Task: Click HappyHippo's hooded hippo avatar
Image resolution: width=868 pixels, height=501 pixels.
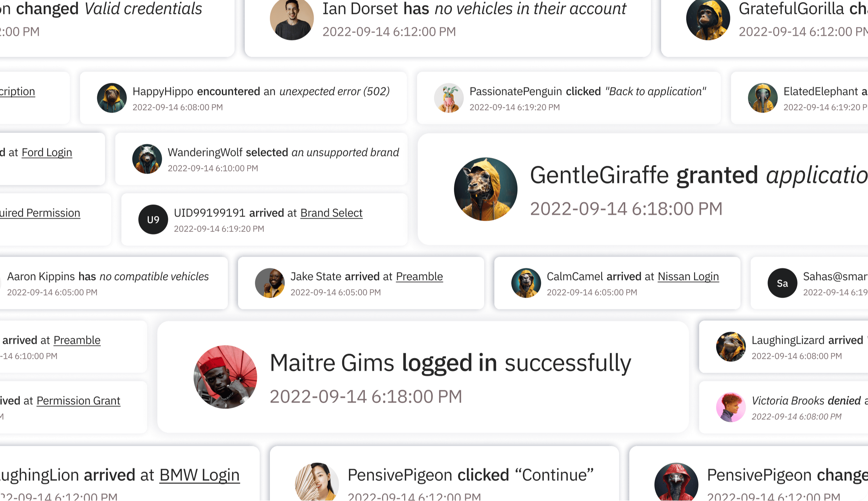Action: point(112,98)
